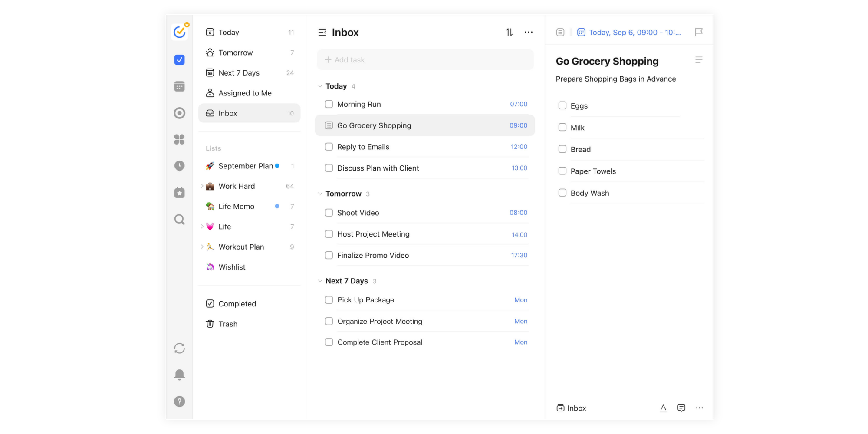This screenshot has width=868, height=434.
Task: Expand the Work Hard folder
Action: [202, 186]
